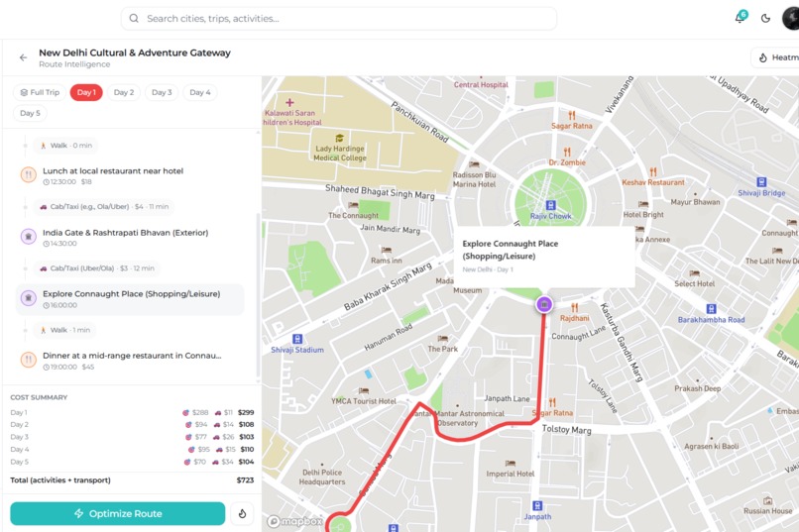This screenshot has height=532, width=799.
Task: Click the Shivaji Stadium metro icon
Action: [297, 339]
